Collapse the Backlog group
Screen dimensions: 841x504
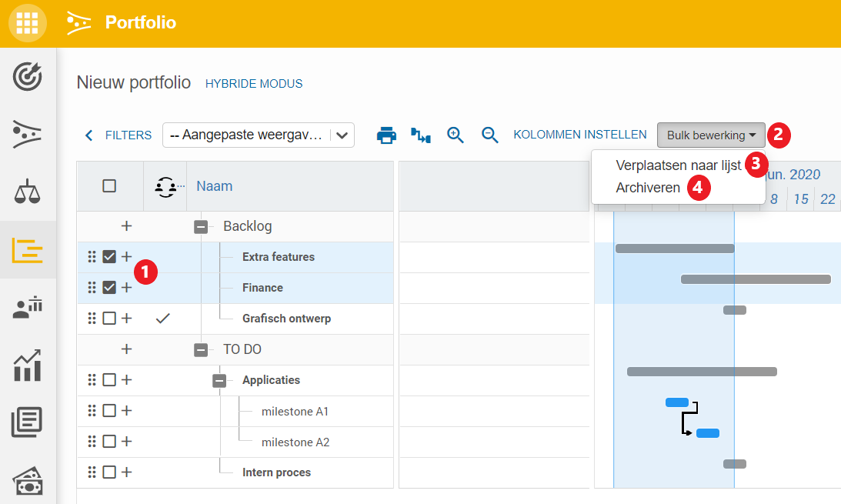(201, 227)
